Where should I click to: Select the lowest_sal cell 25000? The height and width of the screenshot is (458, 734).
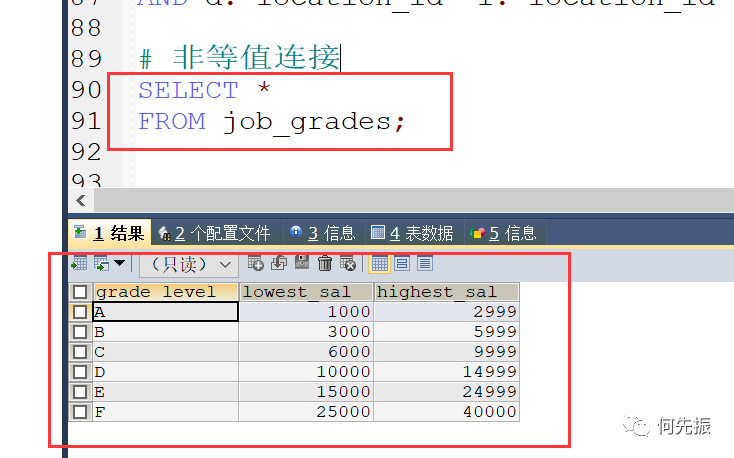[x=306, y=412]
